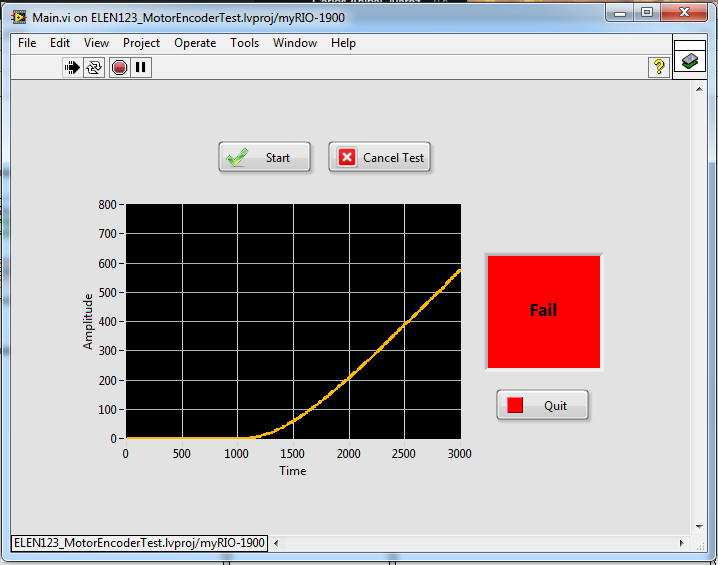Image resolution: width=718 pixels, height=565 pixels.
Task: Click the red Fail indicator
Action: (x=544, y=311)
